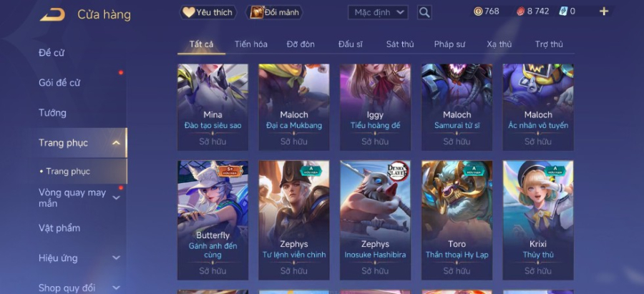Click the blue voucher currency icon
This screenshot has height=294, width=644.
[x=563, y=11]
